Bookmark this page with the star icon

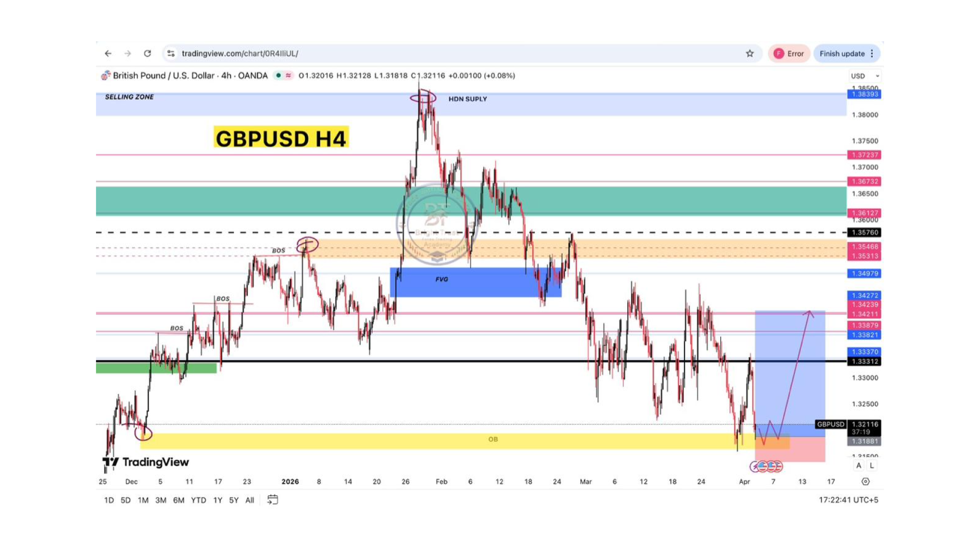point(750,54)
